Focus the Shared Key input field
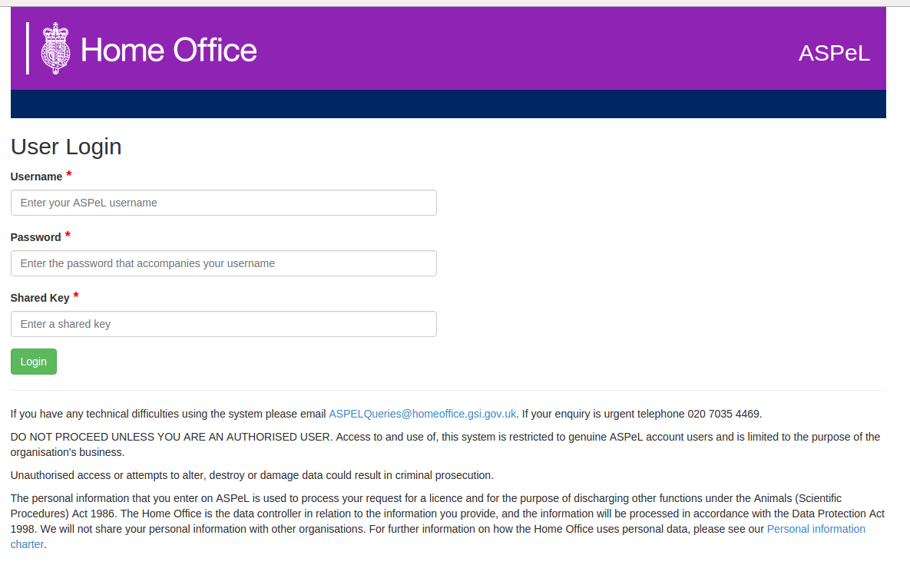Viewport: 910px width, 588px height. tap(223, 324)
